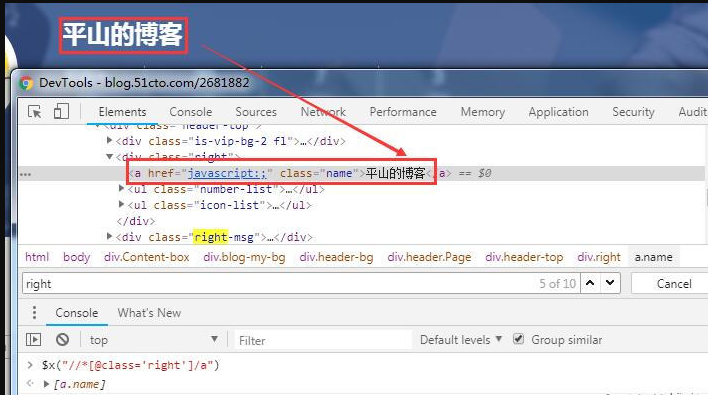Select body in the breadcrumb bar

pos(76,257)
